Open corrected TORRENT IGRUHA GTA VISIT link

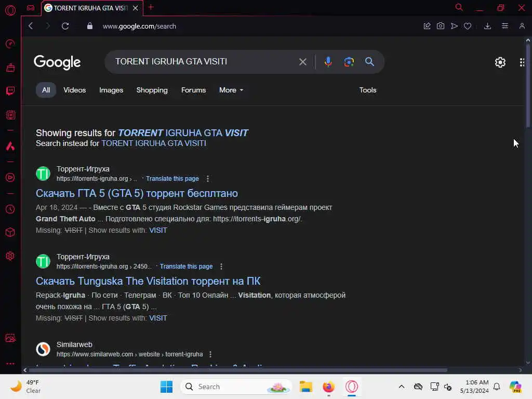click(x=183, y=132)
